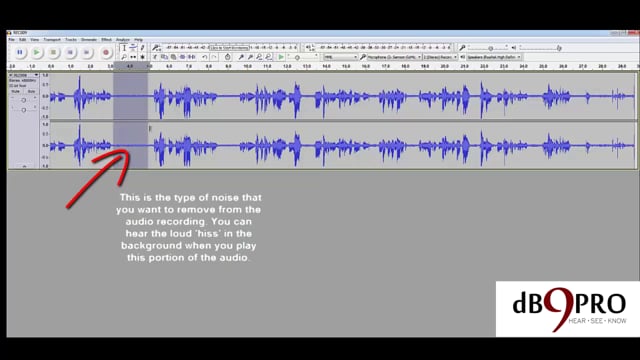The height and width of the screenshot is (360, 640).
Task: Click the Redo arrow icon
Action: pyautogui.click(x=214, y=57)
